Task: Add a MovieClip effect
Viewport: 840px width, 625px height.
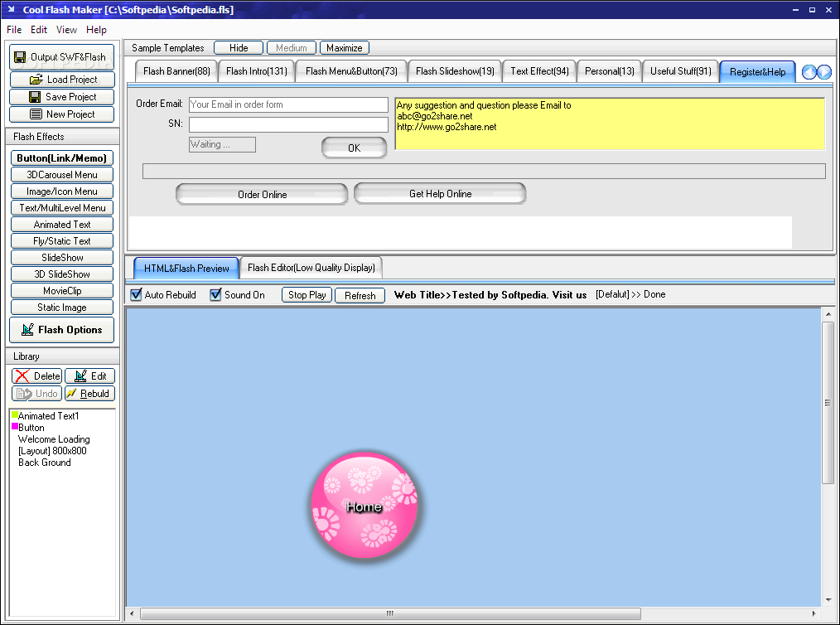Action: coord(61,291)
